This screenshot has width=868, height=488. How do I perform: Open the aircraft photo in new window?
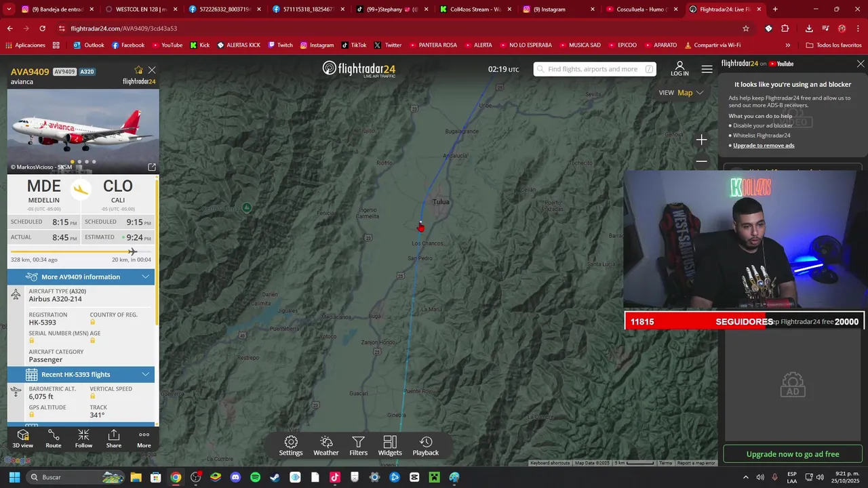coord(152,167)
